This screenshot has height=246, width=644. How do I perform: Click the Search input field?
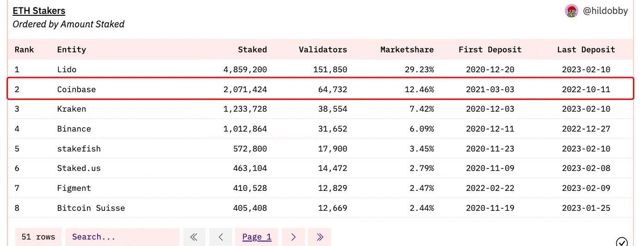tap(122, 237)
